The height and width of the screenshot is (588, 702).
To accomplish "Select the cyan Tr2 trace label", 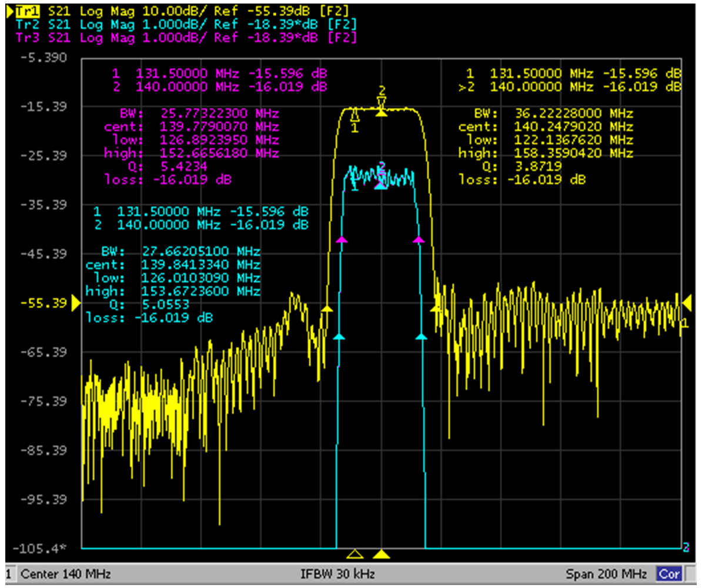I will point(27,25).
